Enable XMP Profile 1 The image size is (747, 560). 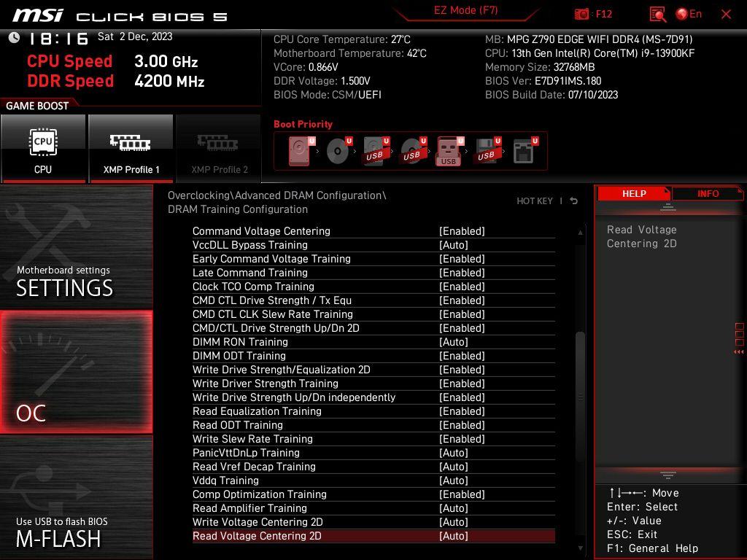[131, 148]
